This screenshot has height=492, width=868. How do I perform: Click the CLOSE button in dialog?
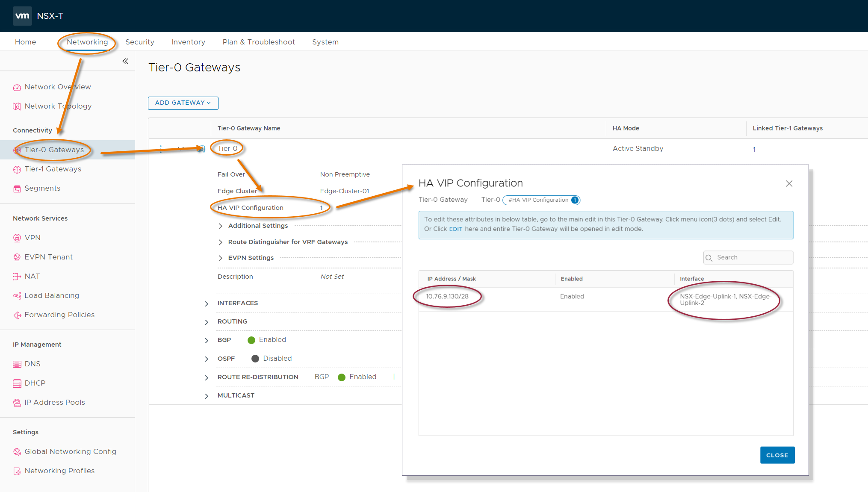coord(777,455)
